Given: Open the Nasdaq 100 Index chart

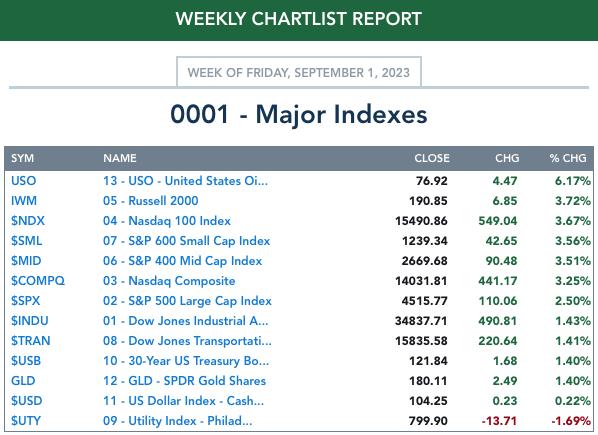Looking at the screenshot, I should click(167, 221).
